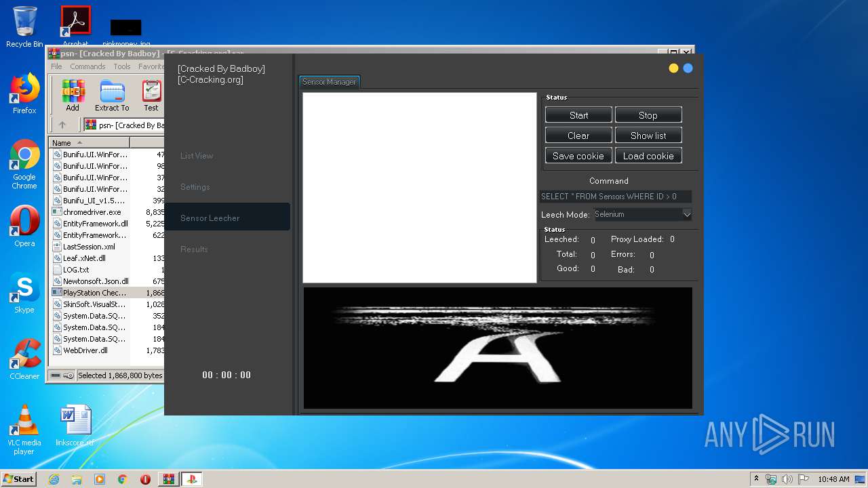Click the Add toolbar icon in WinRAR
868x488 pixels.
[73, 96]
